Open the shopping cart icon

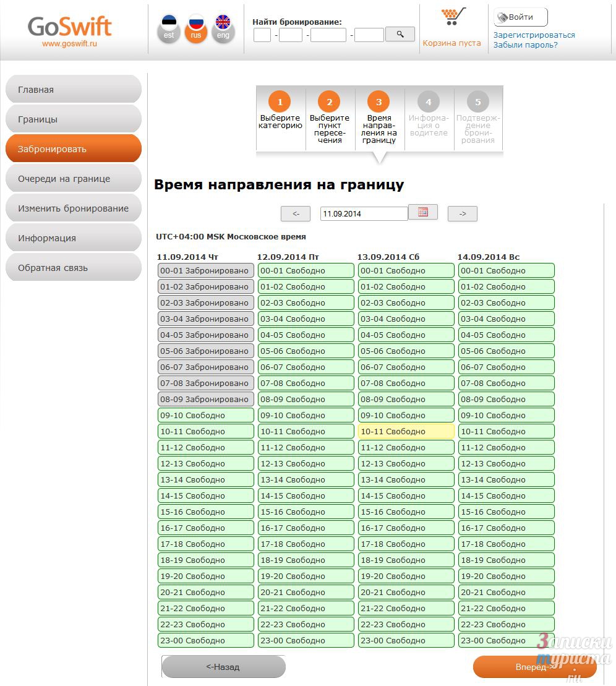pyautogui.click(x=453, y=17)
